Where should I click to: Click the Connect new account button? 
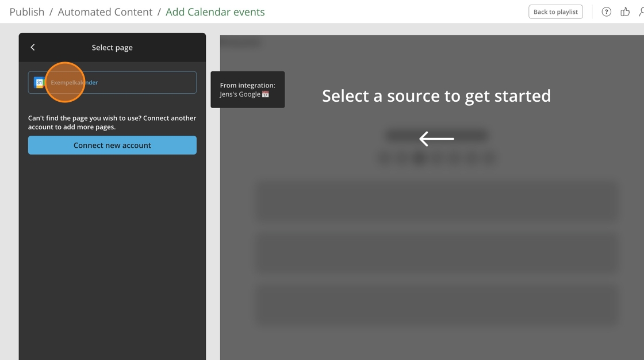pyautogui.click(x=112, y=145)
